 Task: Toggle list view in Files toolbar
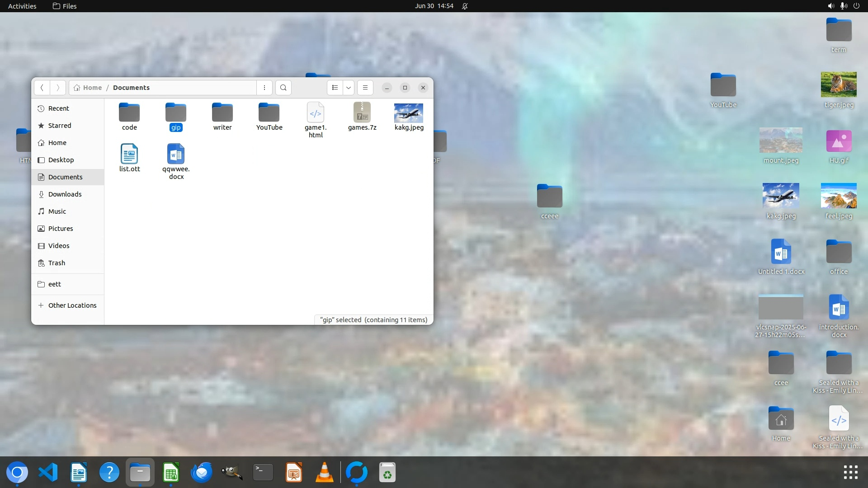pyautogui.click(x=335, y=88)
